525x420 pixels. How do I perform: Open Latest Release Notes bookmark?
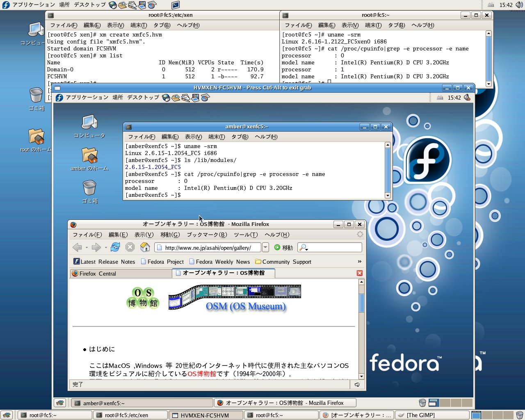coord(104,262)
